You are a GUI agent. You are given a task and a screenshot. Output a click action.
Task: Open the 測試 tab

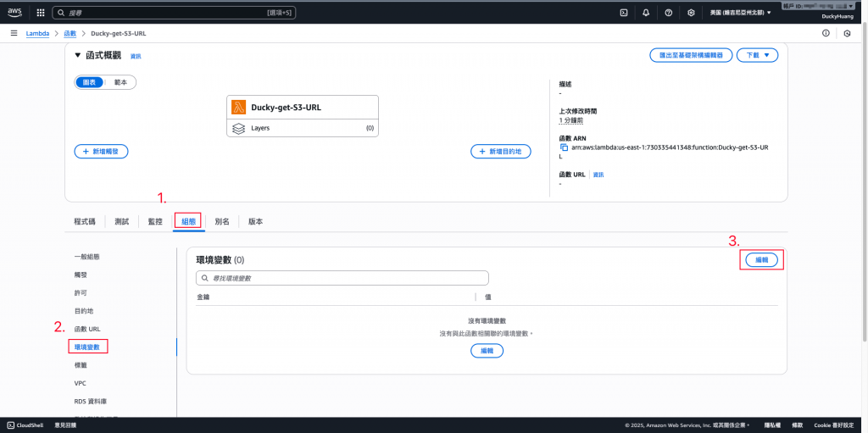tap(122, 221)
